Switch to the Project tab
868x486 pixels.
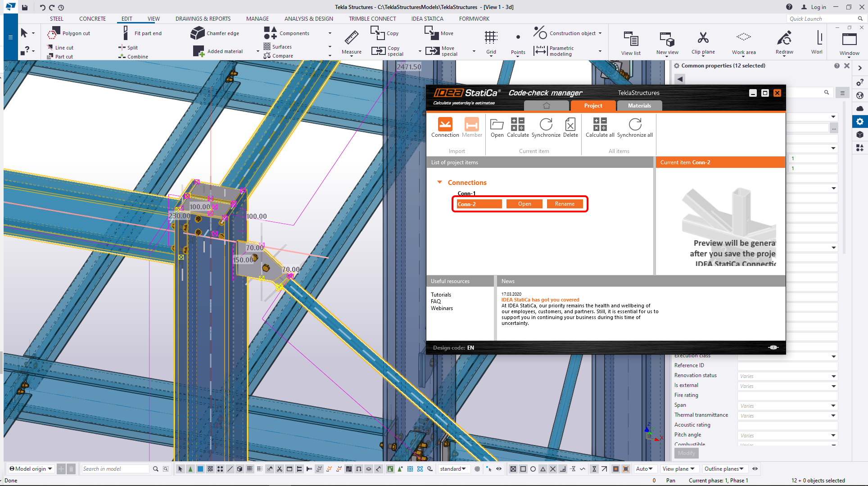coord(592,105)
